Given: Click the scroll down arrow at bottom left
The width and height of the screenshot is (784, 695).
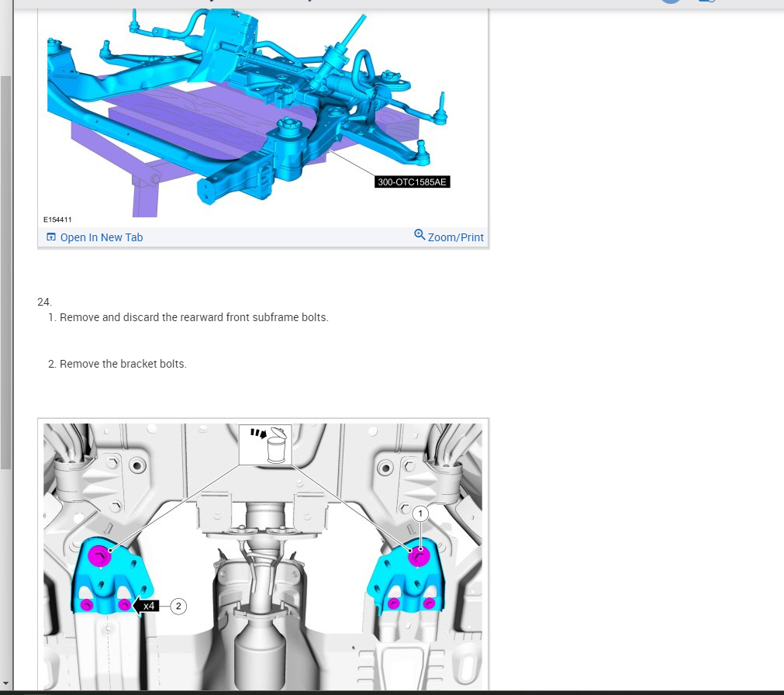Looking at the screenshot, I should (5, 683).
